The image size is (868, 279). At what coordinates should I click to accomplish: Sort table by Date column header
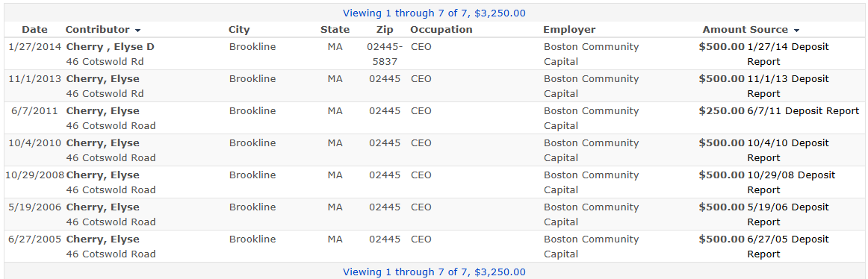coord(35,30)
